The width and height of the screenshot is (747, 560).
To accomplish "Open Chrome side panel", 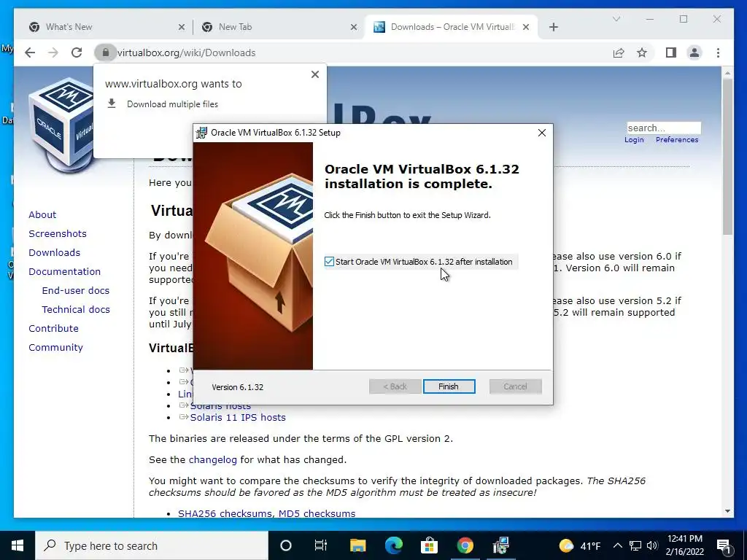I will [671, 52].
